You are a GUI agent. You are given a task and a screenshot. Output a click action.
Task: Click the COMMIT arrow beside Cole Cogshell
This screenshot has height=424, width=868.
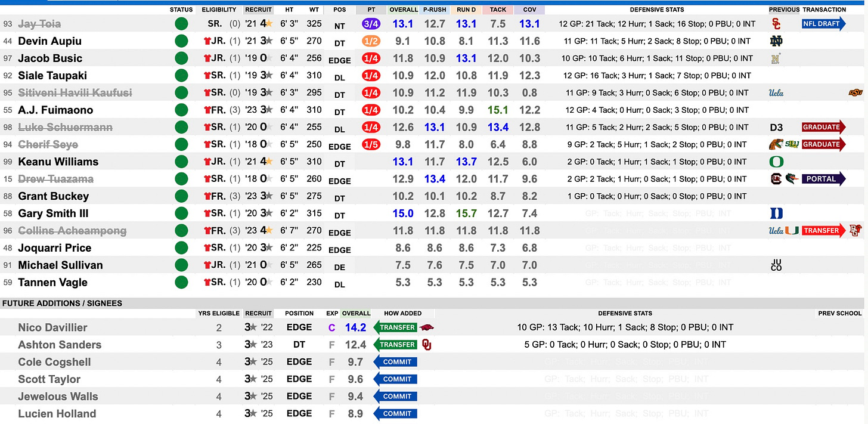click(395, 362)
